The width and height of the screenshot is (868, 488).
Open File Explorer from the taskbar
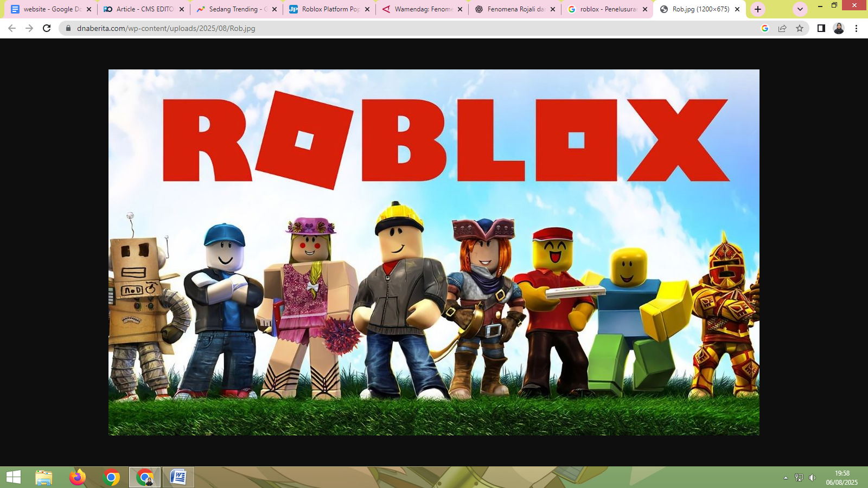click(x=43, y=477)
